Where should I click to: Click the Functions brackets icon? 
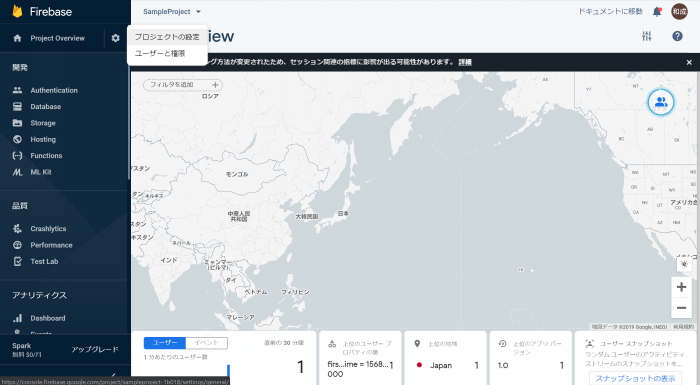(17, 155)
